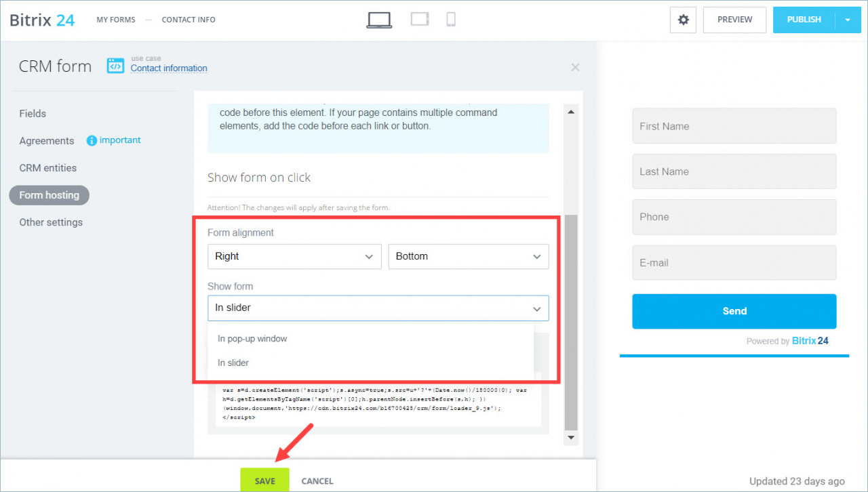Select the Form hosting section
The image size is (868, 492).
coord(50,195)
